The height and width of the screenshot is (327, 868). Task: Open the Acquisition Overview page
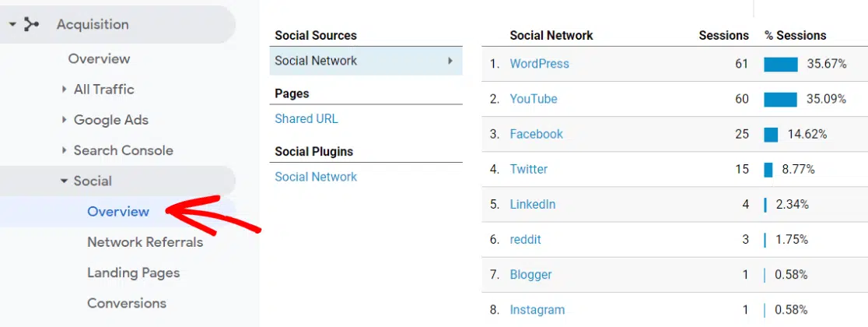coord(99,58)
